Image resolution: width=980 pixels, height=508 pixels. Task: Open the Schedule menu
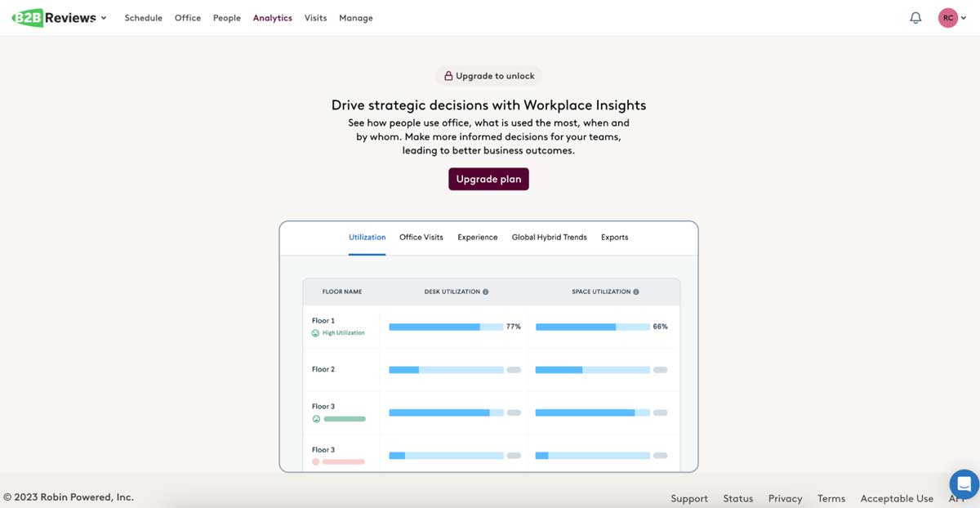(143, 18)
